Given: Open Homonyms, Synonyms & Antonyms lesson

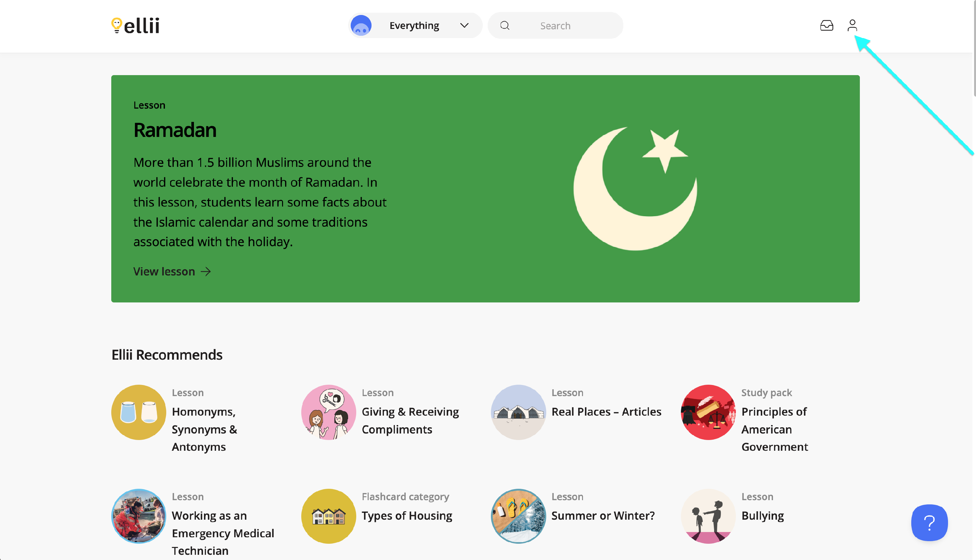Looking at the screenshot, I should (204, 429).
